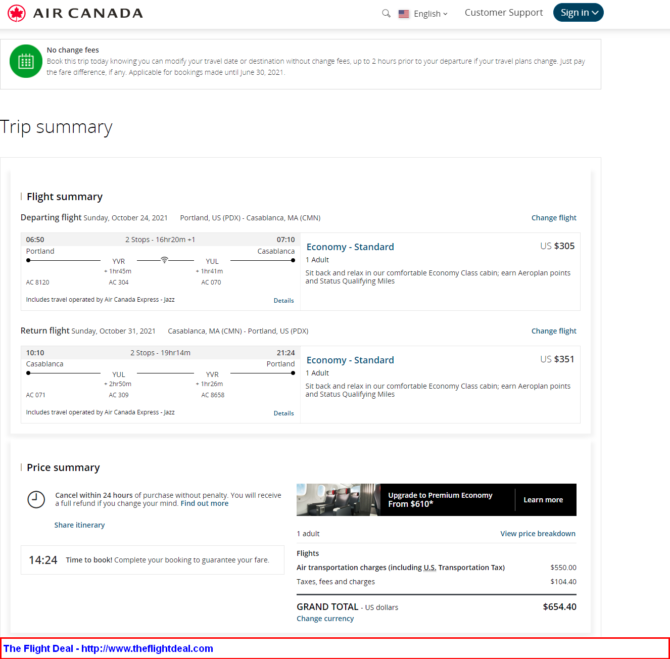
Task: Click flight number AC 8658
Action: [213, 395]
